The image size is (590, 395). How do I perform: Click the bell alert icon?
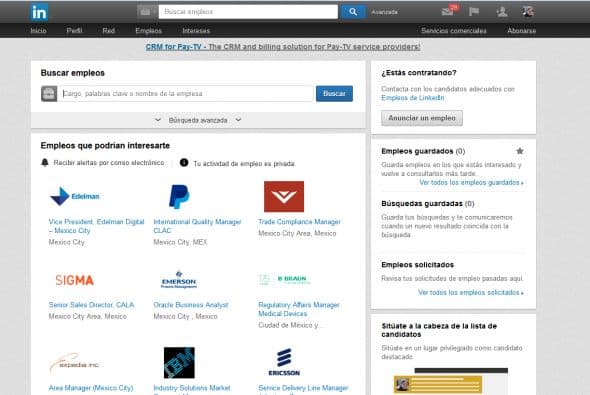tap(45, 163)
